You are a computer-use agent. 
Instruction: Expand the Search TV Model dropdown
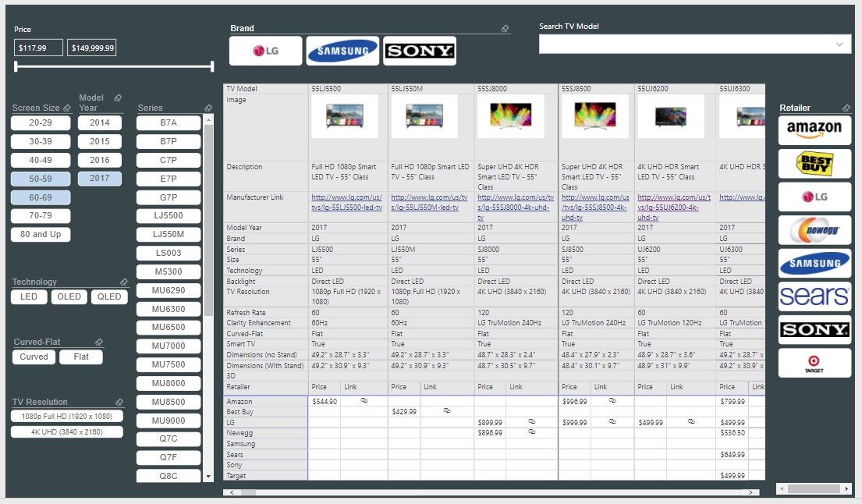pos(839,44)
